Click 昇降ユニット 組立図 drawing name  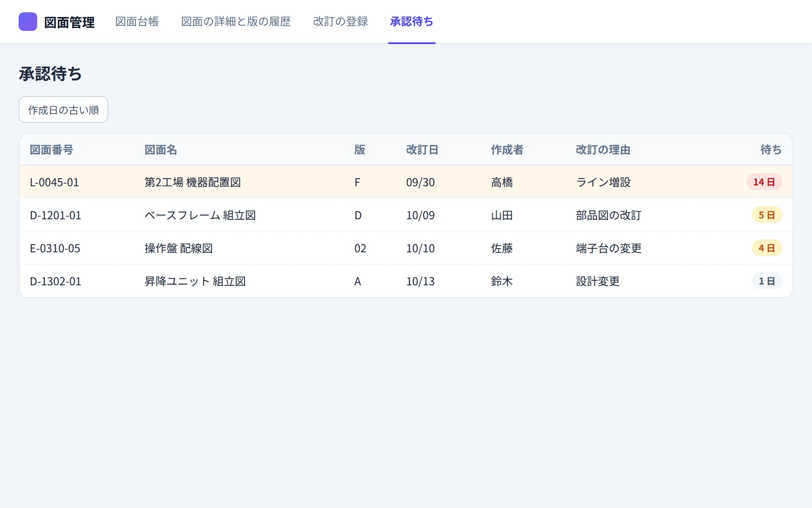coord(195,281)
